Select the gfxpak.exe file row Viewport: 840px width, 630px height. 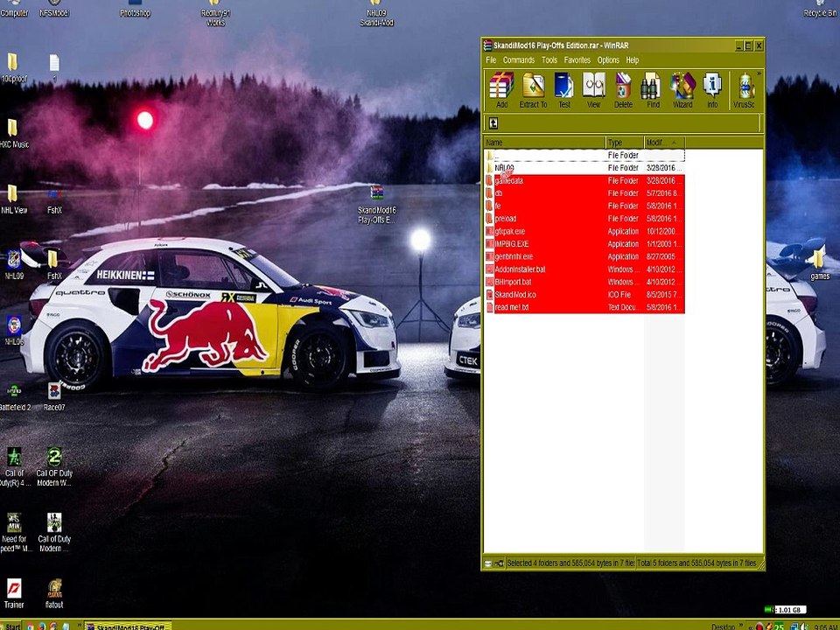pyautogui.click(x=584, y=231)
